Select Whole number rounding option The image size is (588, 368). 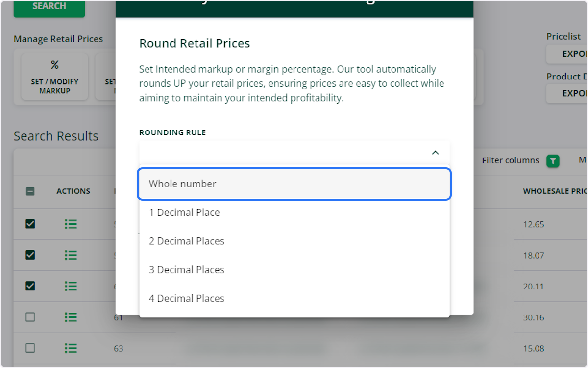coord(294,184)
